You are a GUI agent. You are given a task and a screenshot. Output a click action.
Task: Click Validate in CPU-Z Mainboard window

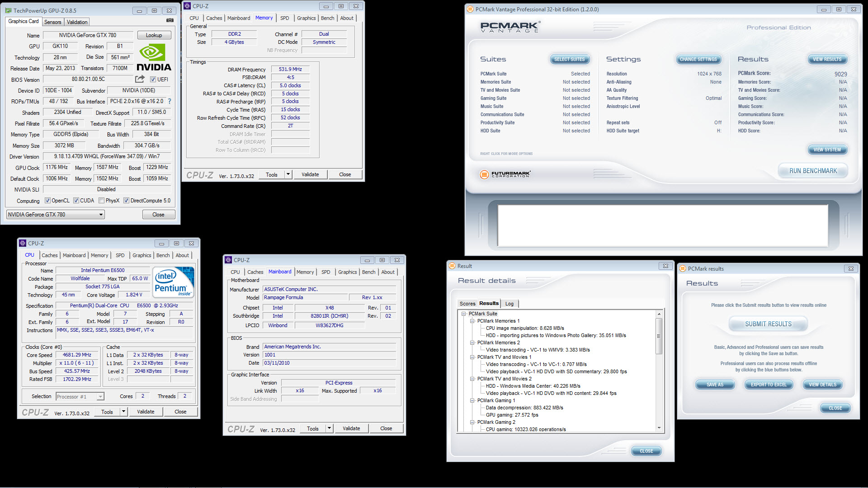tap(351, 428)
